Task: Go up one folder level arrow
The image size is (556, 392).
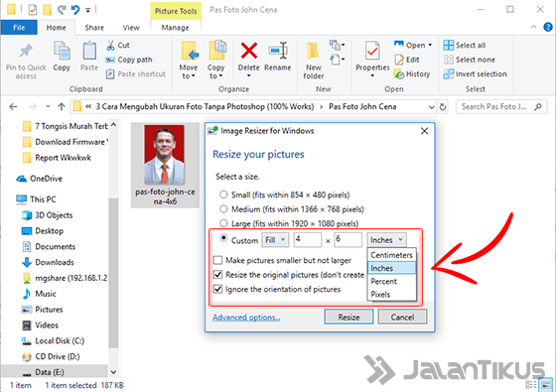Action: pyautogui.click(x=62, y=107)
